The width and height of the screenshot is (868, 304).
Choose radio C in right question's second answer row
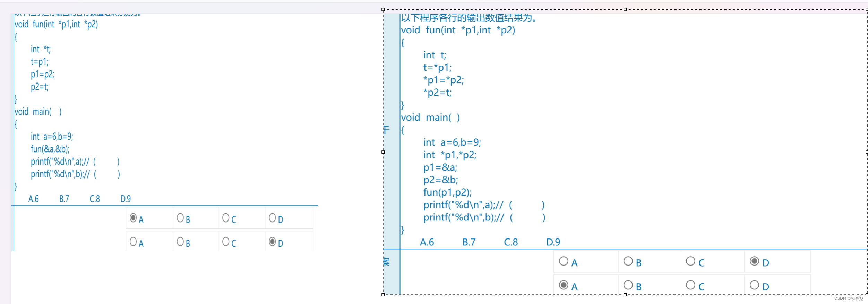(x=690, y=285)
